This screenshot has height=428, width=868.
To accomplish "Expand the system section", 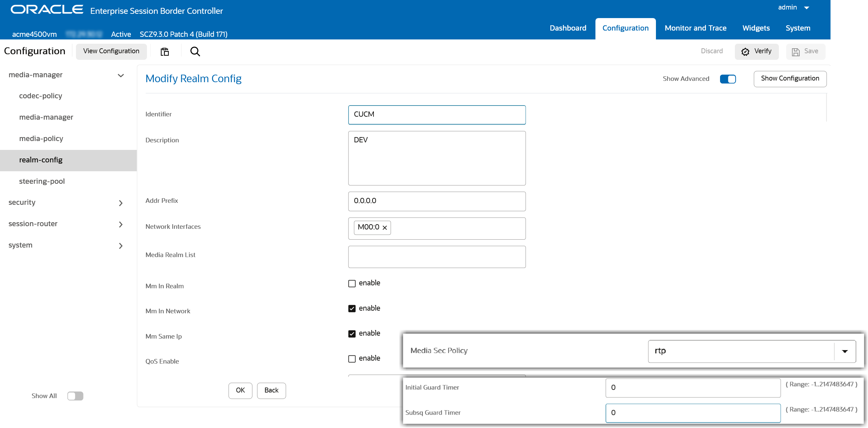I will pos(121,246).
